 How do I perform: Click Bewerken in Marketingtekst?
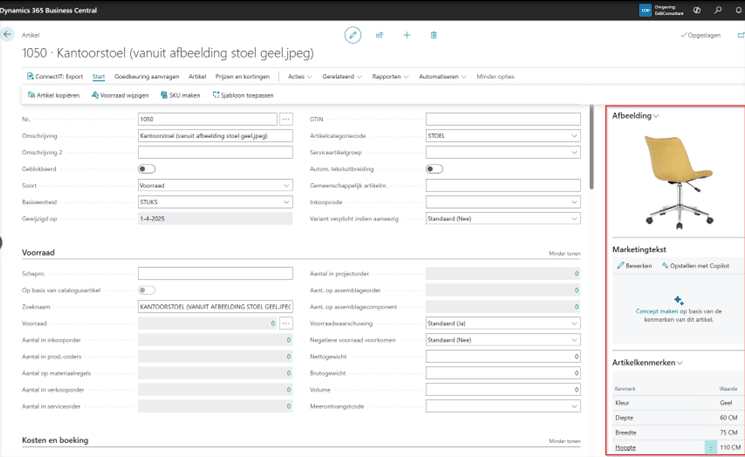click(x=635, y=266)
